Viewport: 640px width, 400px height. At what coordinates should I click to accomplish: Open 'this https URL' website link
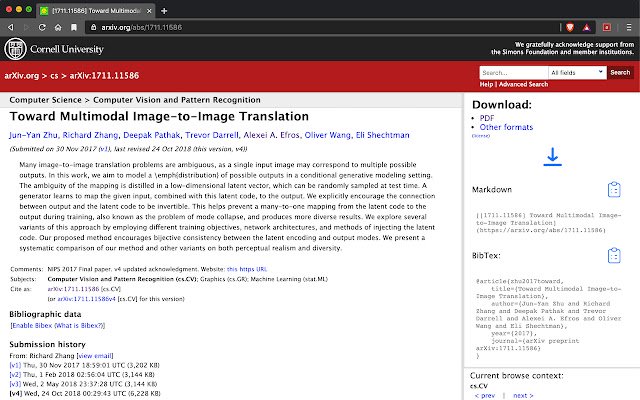click(247, 269)
